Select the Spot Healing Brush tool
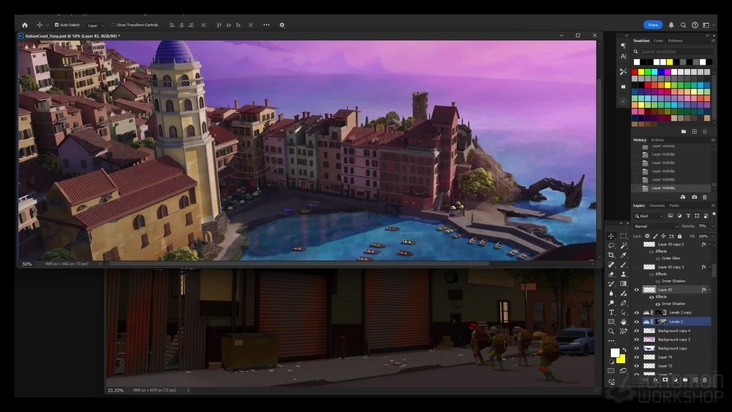Image resolution: width=732 pixels, height=412 pixels. [x=611, y=265]
